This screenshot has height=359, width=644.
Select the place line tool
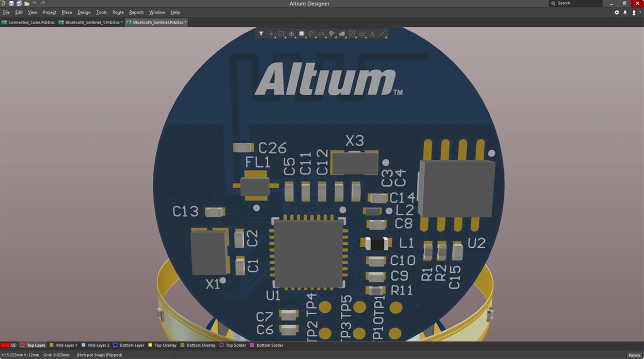click(x=382, y=33)
